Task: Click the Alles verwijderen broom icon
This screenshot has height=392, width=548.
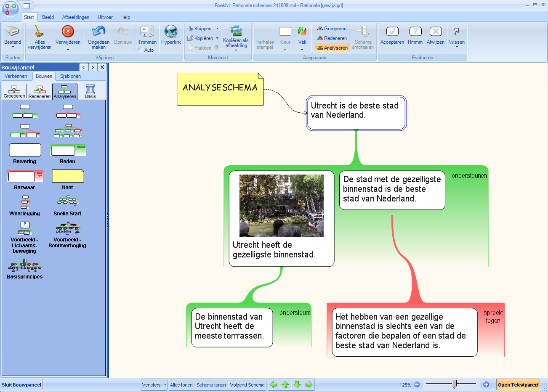Action: (x=39, y=32)
